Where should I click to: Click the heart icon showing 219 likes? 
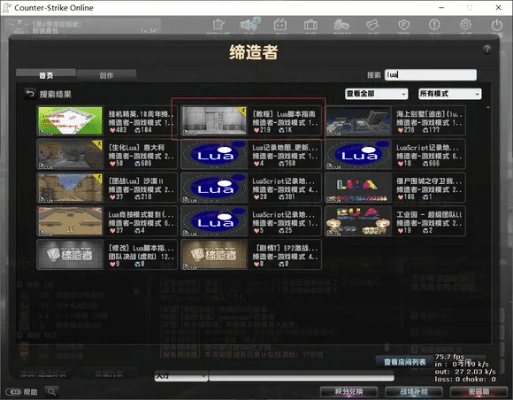256,130
